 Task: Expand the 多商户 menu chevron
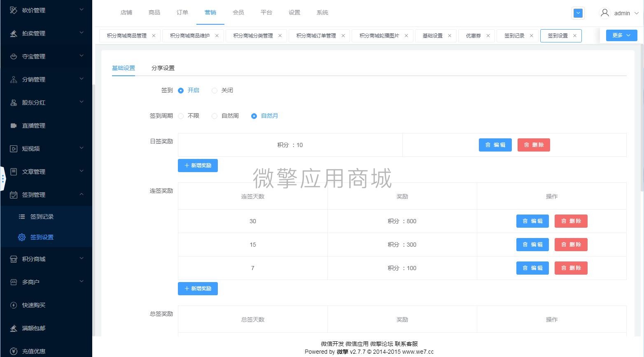[81, 281]
